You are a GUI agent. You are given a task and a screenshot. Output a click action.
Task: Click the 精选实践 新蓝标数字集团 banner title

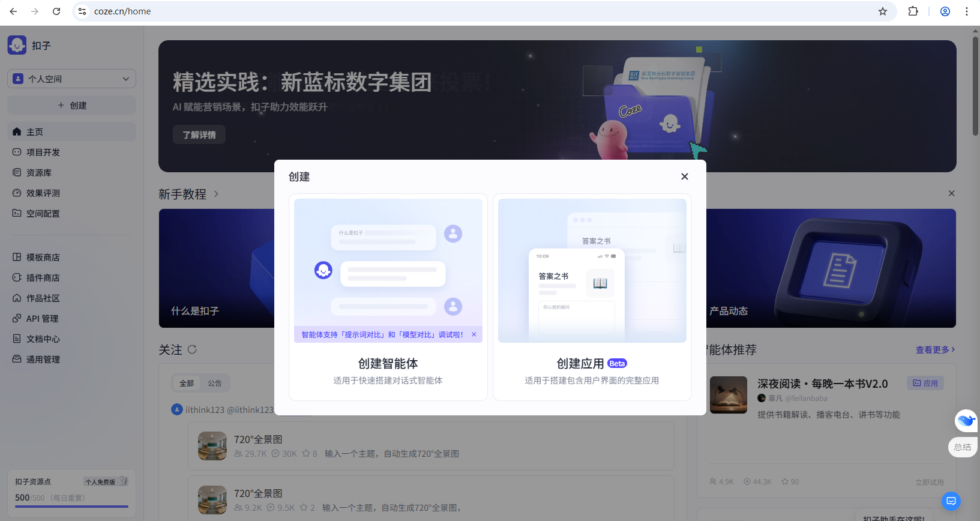coord(302,82)
